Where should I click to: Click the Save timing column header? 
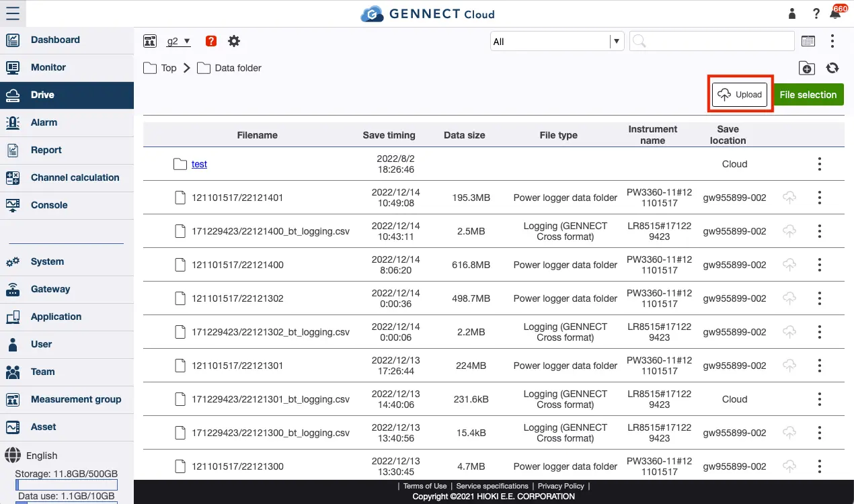(x=389, y=135)
